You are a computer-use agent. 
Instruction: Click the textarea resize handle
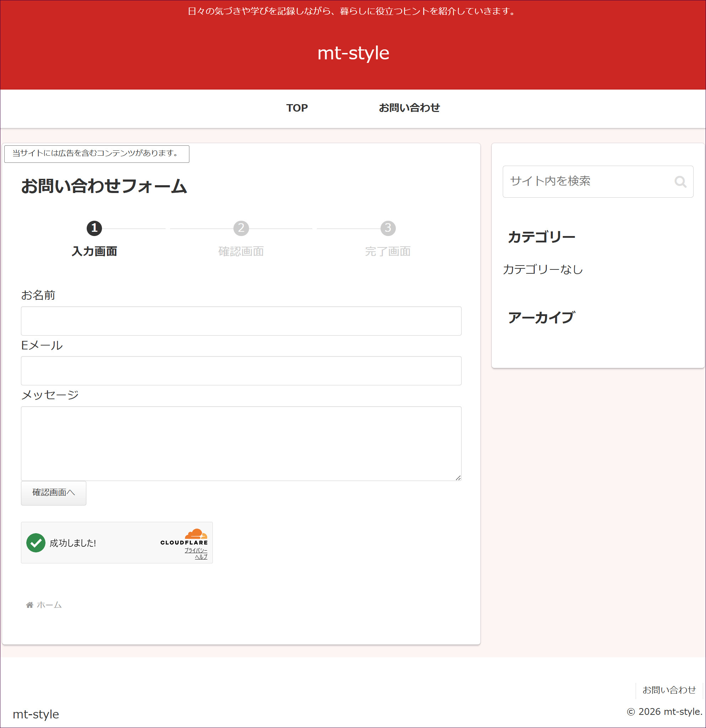[x=458, y=478]
